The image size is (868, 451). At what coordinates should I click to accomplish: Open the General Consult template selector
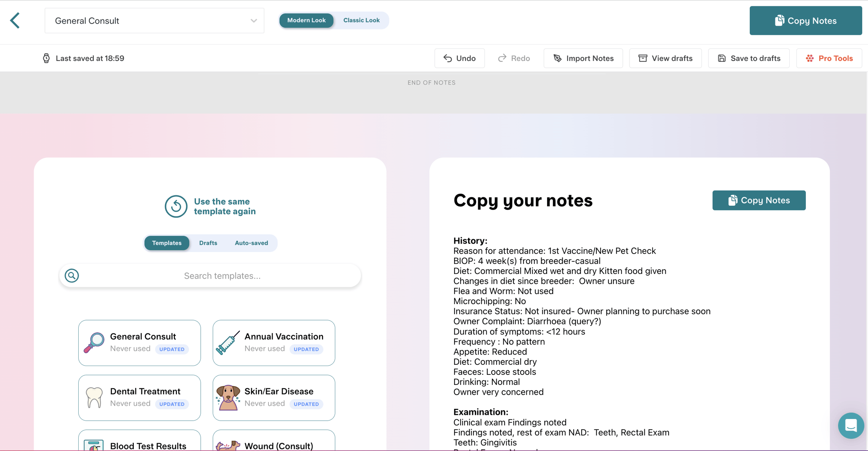[x=154, y=20]
